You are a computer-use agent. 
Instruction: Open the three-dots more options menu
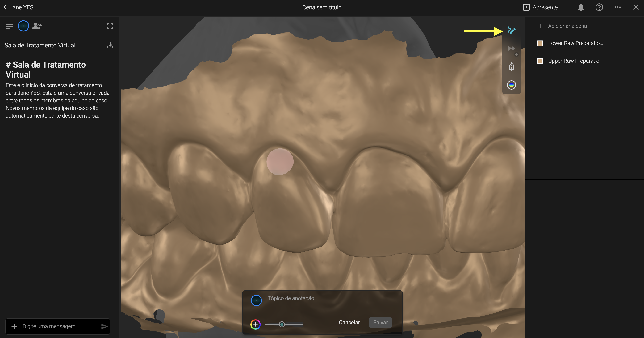pyautogui.click(x=617, y=7)
